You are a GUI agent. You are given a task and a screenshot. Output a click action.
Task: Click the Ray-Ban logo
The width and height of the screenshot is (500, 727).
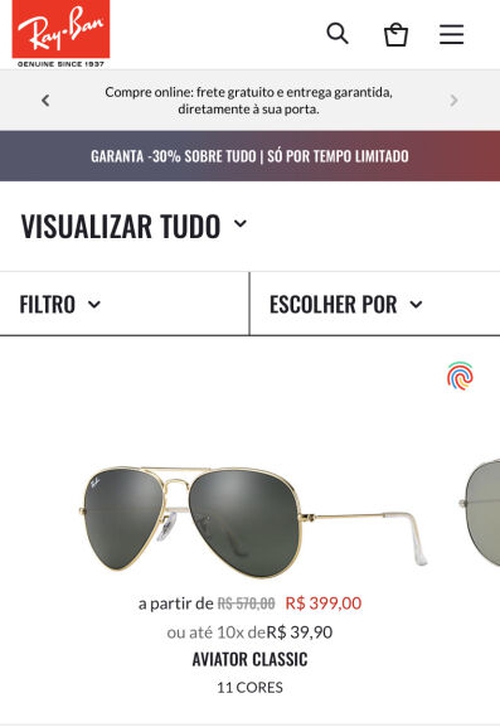pyautogui.click(x=61, y=34)
